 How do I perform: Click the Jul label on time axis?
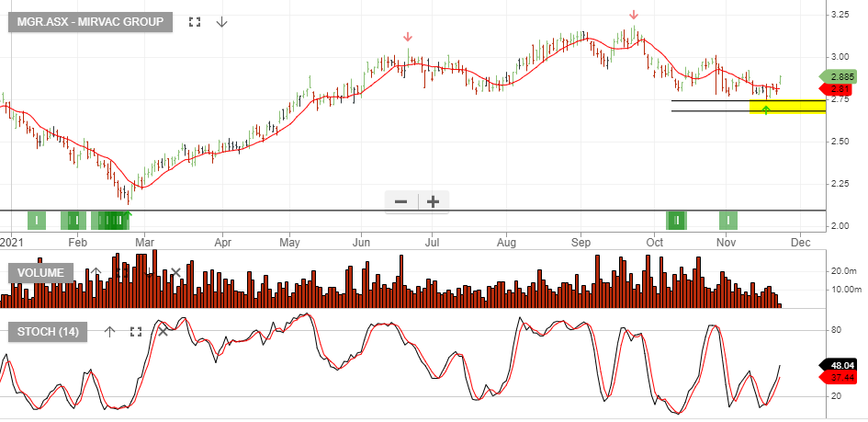[432, 243]
